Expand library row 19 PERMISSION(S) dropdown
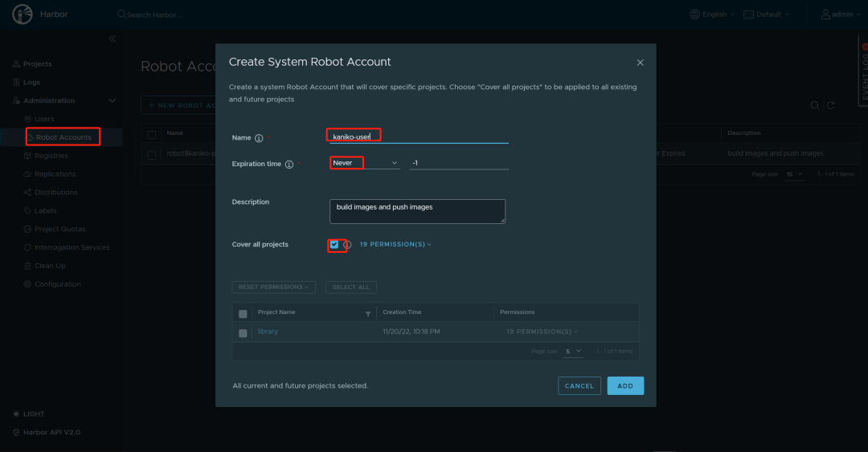The height and width of the screenshot is (452, 868). [542, 332]
